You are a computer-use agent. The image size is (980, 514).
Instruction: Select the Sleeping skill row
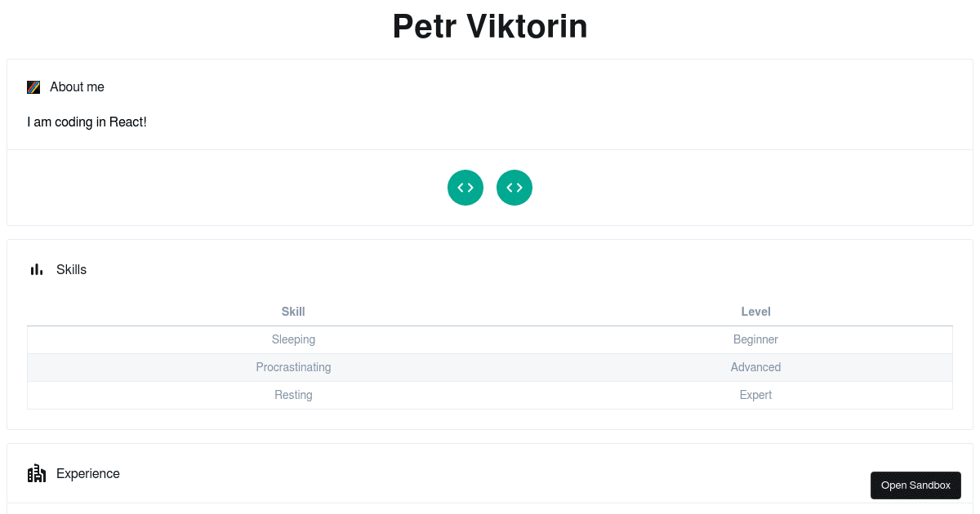[x=293, y=339]
